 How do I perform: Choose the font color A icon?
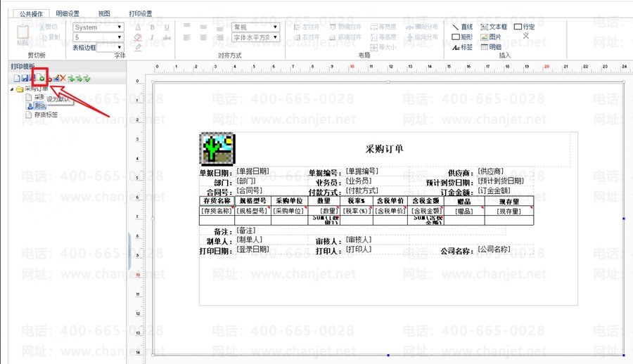click(138, 27)
